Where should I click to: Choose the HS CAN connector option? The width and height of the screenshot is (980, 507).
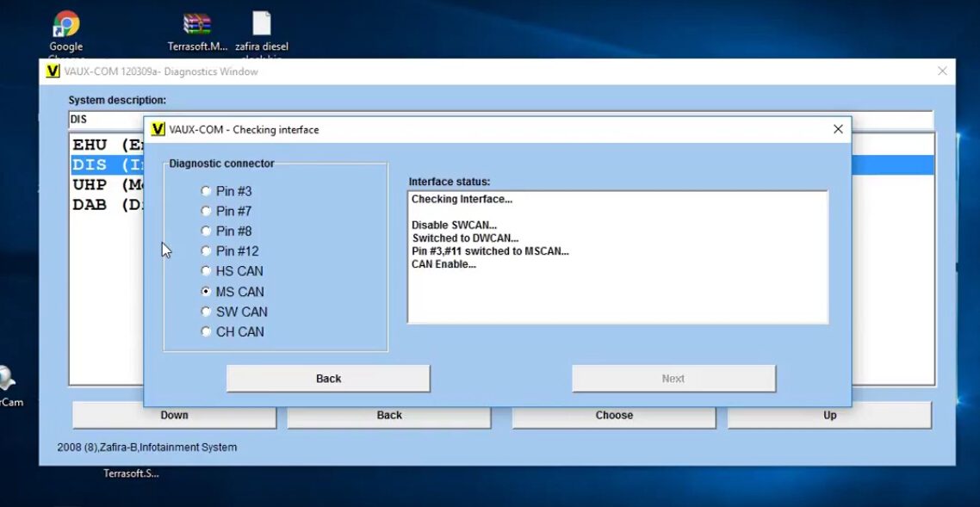coord(207,271)
